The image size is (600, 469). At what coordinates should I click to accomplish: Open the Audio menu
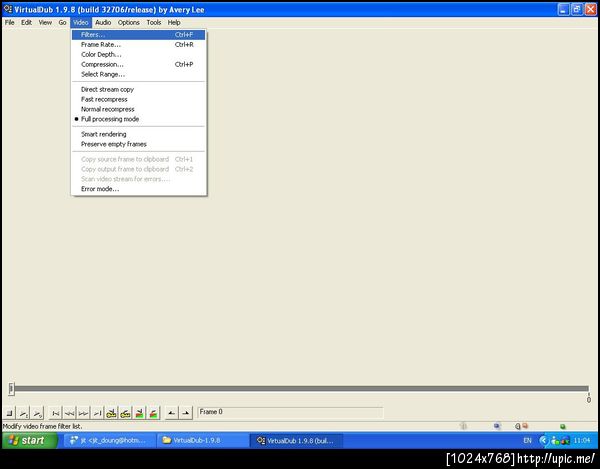click(103, 23)
